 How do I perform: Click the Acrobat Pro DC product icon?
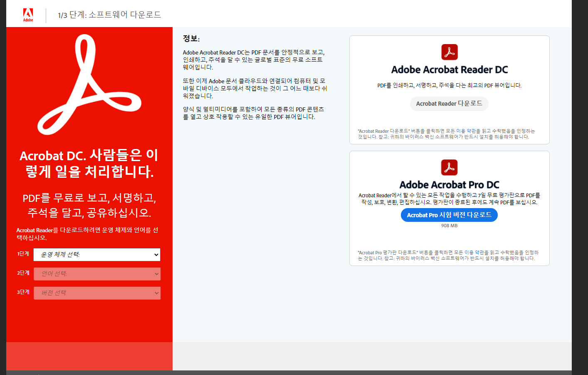click(450, 167)
